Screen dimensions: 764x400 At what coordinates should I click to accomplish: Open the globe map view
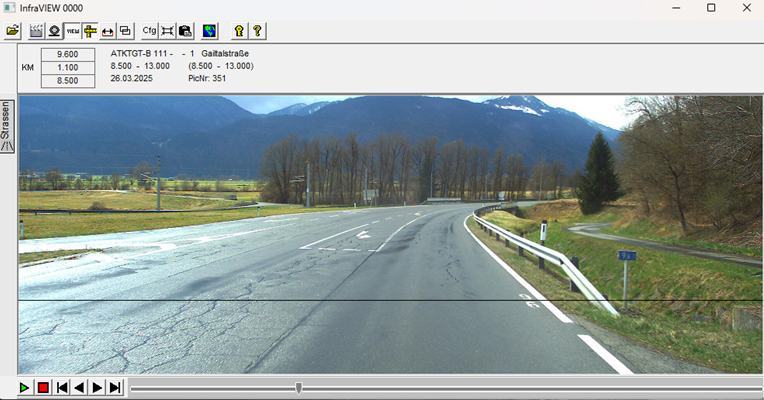pyautogui.click(x=209, y=31)
